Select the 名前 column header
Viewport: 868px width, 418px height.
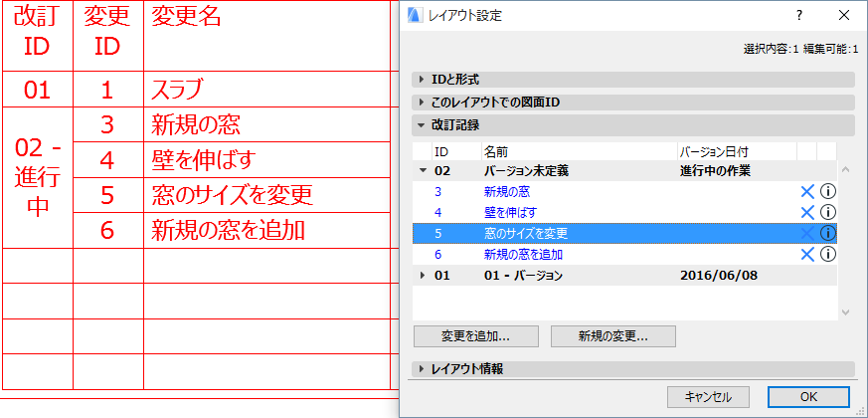[580, 151]
